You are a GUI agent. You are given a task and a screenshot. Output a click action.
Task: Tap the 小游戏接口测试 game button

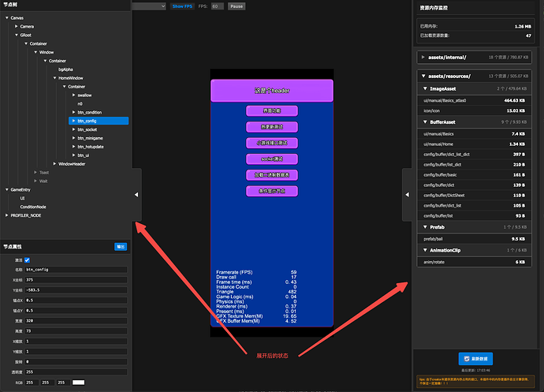[272, 143]
